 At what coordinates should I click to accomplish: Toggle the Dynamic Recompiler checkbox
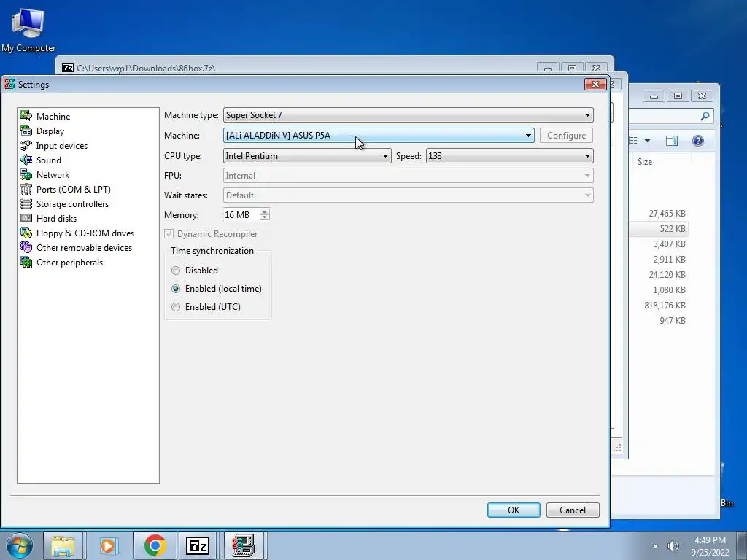pyautogui.click(x=169, y=234)
